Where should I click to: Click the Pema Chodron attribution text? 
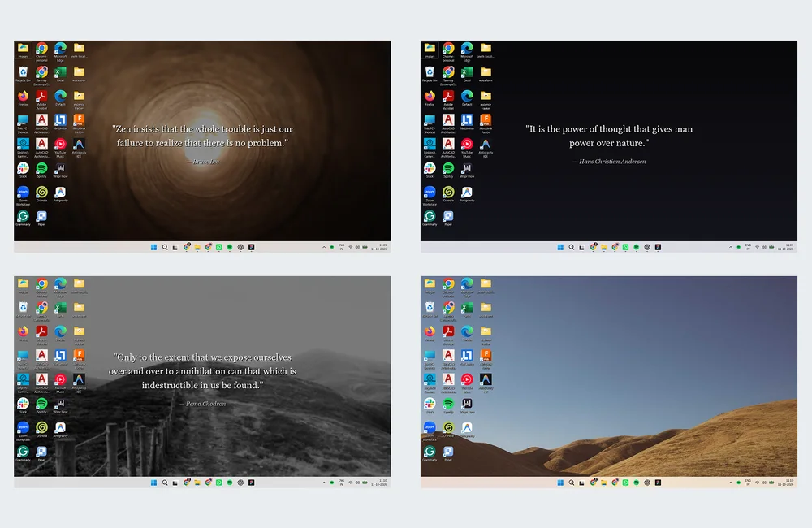pos(202,404)
